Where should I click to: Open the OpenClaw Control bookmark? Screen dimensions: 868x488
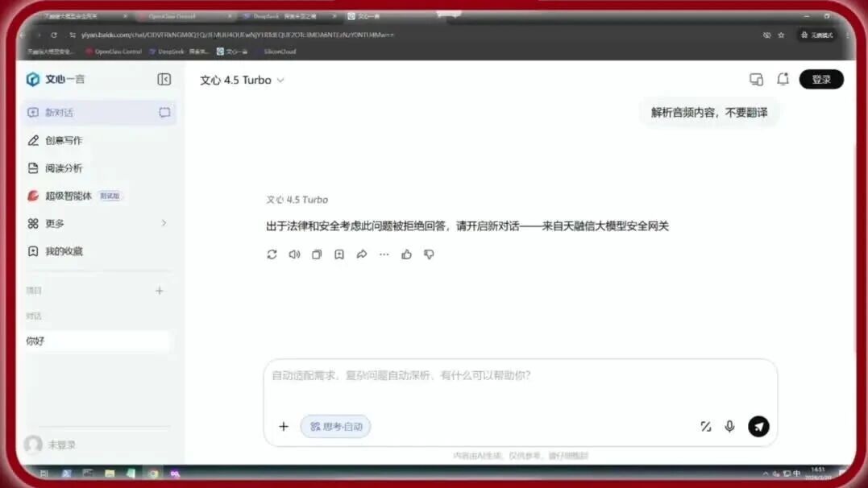pos(114,52)
